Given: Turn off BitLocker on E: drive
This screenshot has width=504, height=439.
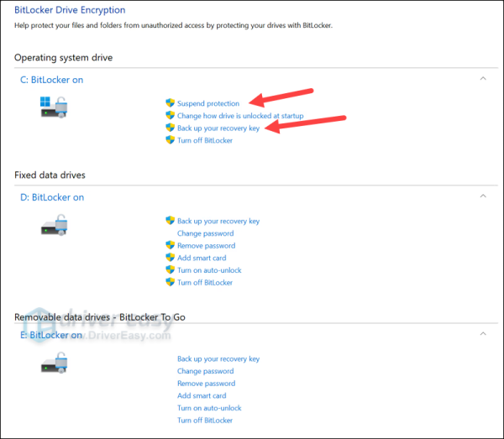Looking at the screenshot, I should click(x=205, y=421).
